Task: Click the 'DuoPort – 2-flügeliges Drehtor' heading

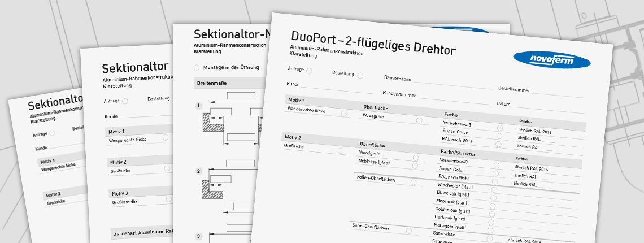Action: [x=373, y=43]
